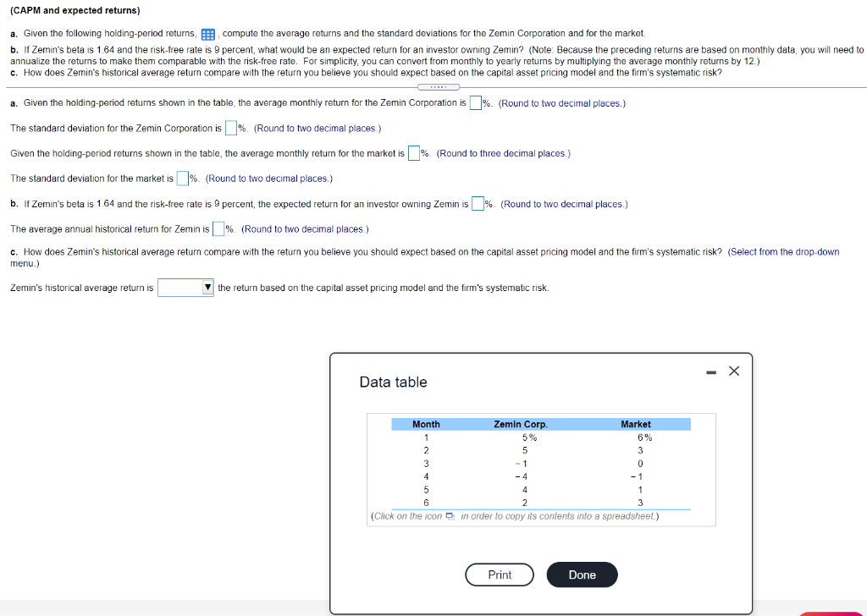Open the holding-period returns data table icon
Image resolution: width=867 pixels, height=616 pixels.
click(x=207, y=34)
